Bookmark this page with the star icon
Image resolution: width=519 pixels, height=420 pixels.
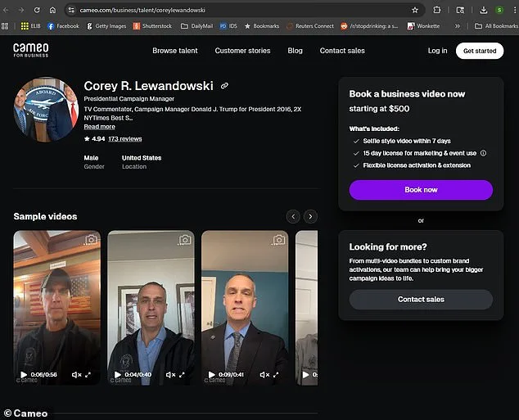point(415,10)
